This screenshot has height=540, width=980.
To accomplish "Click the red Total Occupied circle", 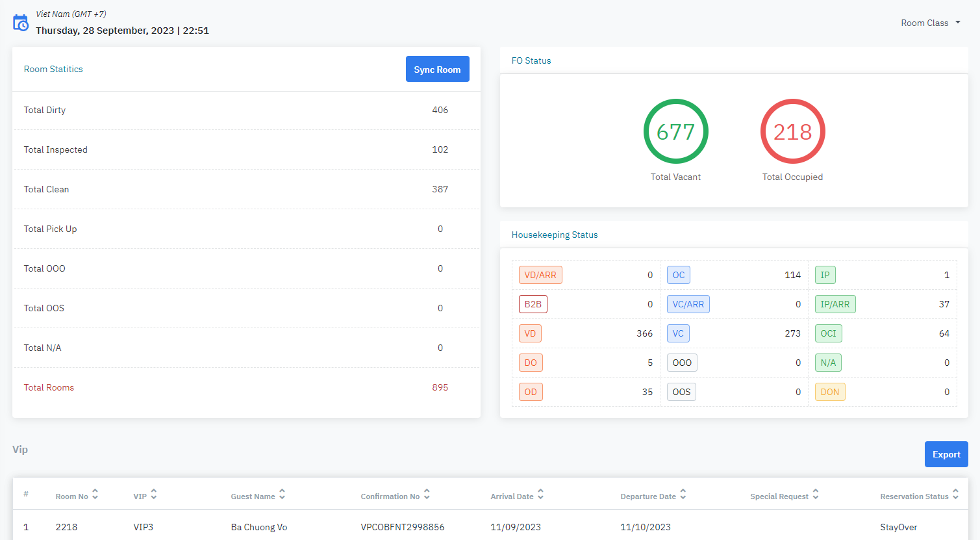I will pyautogui.click(x=792, y=131).
